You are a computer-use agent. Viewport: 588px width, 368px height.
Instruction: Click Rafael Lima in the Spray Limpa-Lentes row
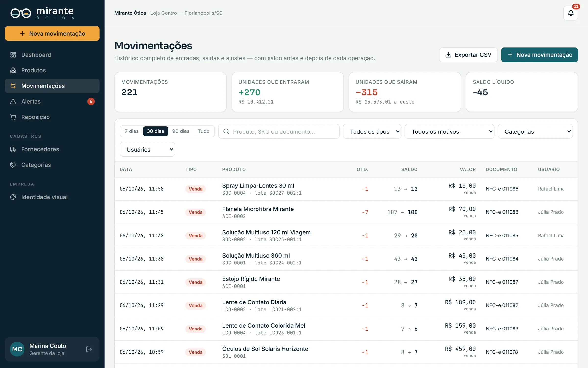pyautogui.click(x=551, y=189)
